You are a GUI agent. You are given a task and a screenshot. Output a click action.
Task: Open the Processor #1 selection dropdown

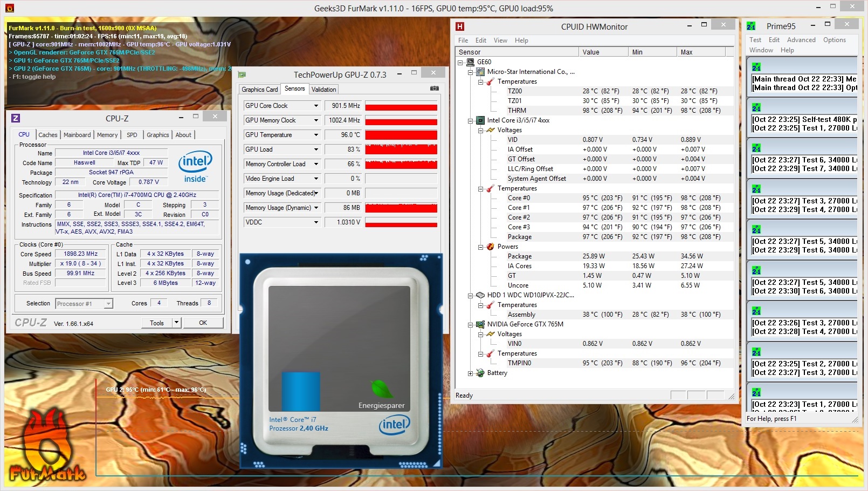point(108,304)
